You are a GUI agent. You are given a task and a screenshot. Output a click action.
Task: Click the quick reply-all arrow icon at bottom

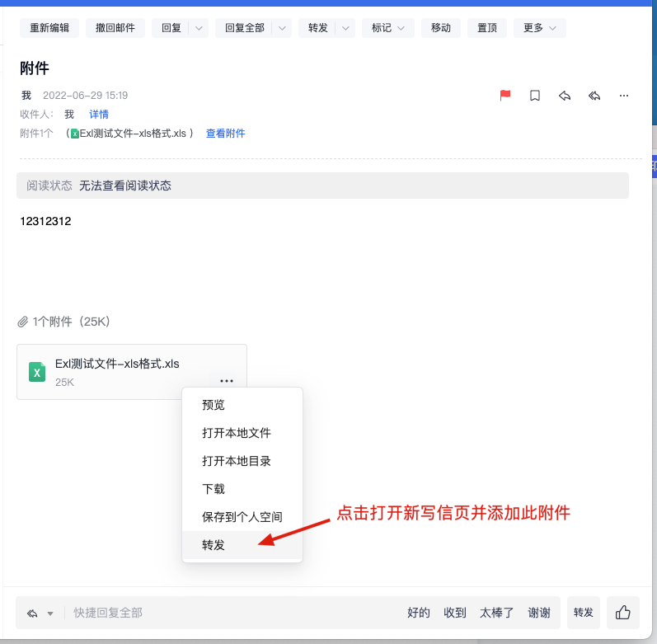(x=32, y=613)
